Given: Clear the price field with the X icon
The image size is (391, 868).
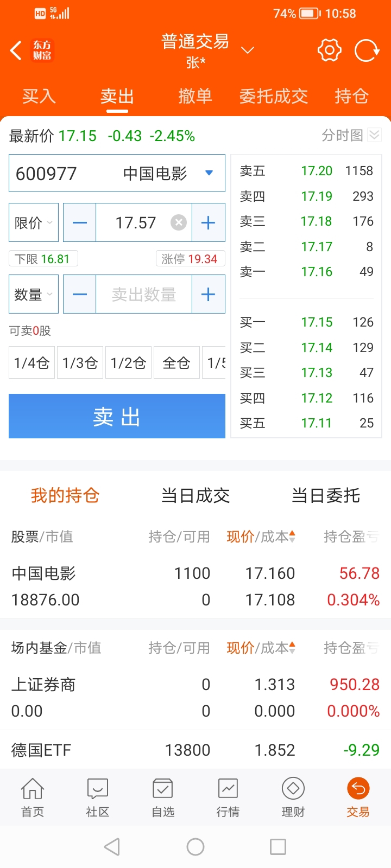Looking at the screenshot, I should 178,222.
